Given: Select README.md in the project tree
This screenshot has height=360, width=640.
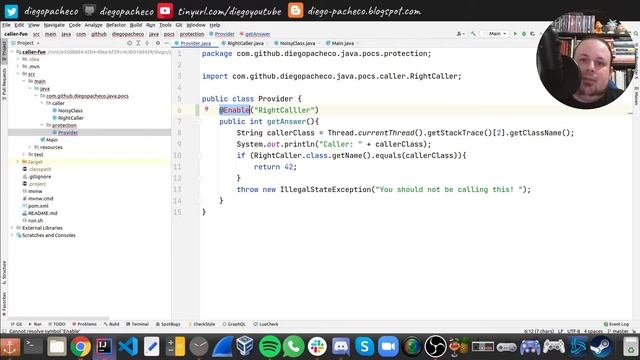Looking at the screenshot, I should [x=42, y=213].
